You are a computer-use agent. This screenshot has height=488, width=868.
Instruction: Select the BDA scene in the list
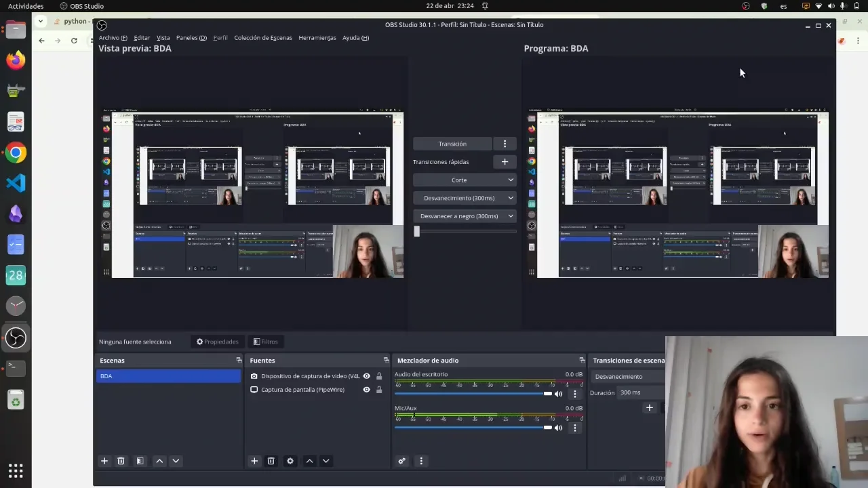click(x=168, y=376)
